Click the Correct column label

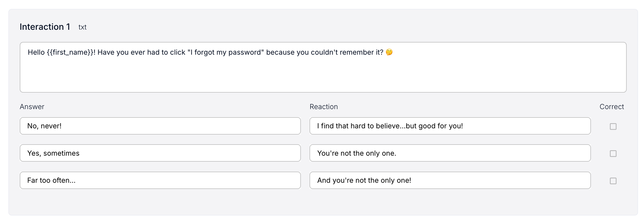pos(612,107)
